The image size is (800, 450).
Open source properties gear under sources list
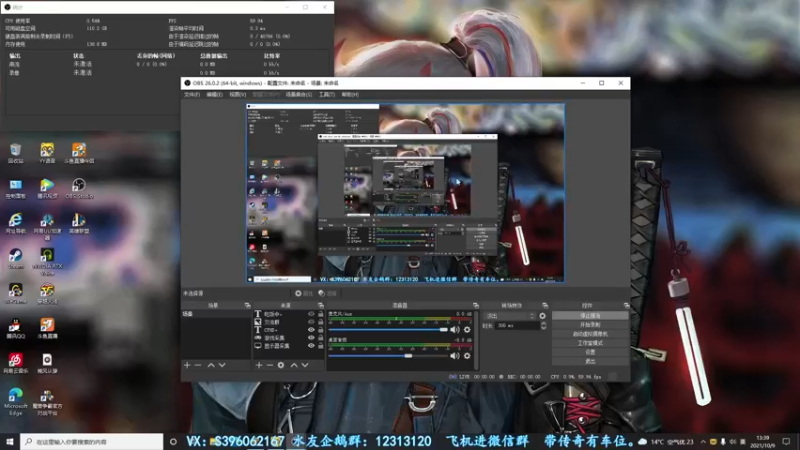(281, 365)
